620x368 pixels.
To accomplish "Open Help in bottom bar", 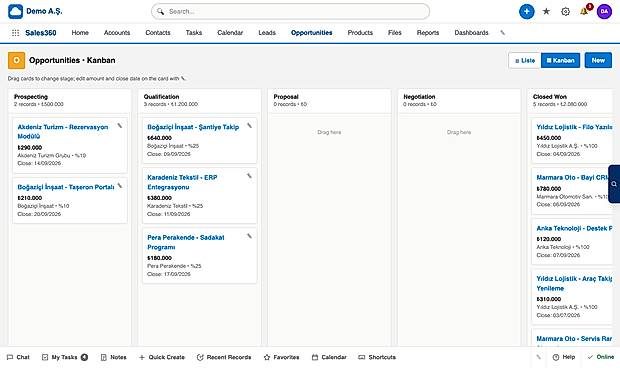I will click(564, 357).
